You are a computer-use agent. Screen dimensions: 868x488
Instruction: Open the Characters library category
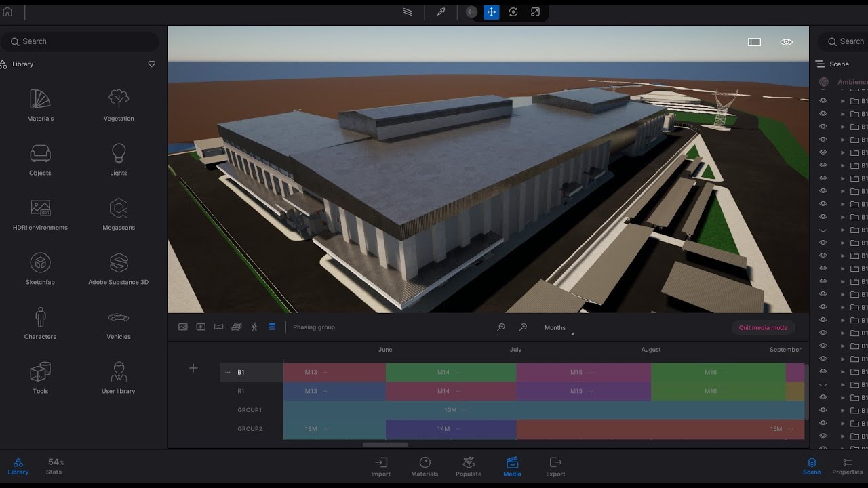(40, 323)
